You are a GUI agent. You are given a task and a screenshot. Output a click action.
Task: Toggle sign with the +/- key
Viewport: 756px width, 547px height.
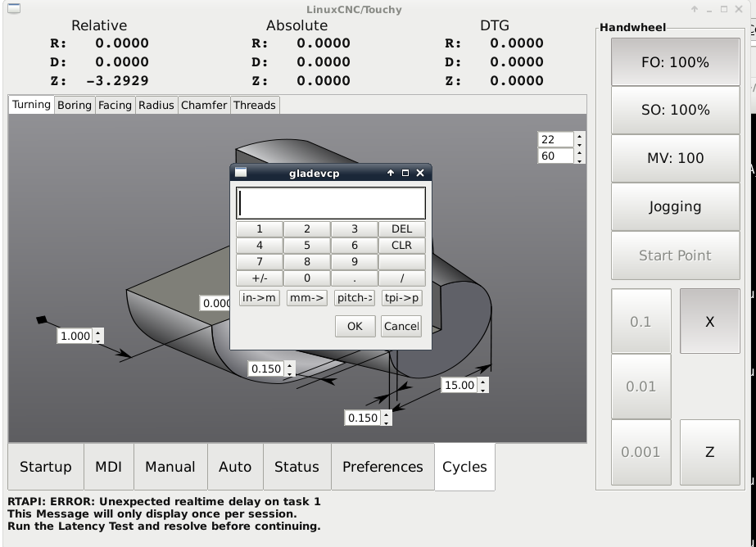tap(260, 278)
